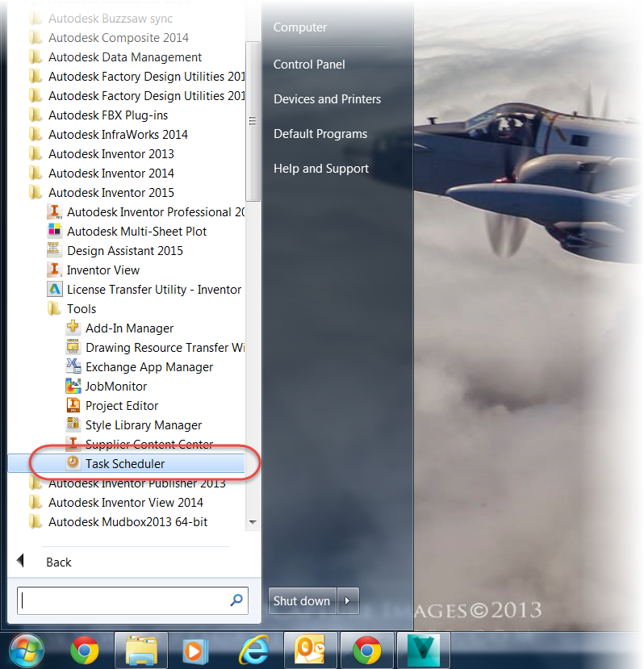The height and width of the screenshot is (669, 644).
Task: Expand Autodesk Composite 2014 folder
Action: pyautogui.click(x=109, y=38)
